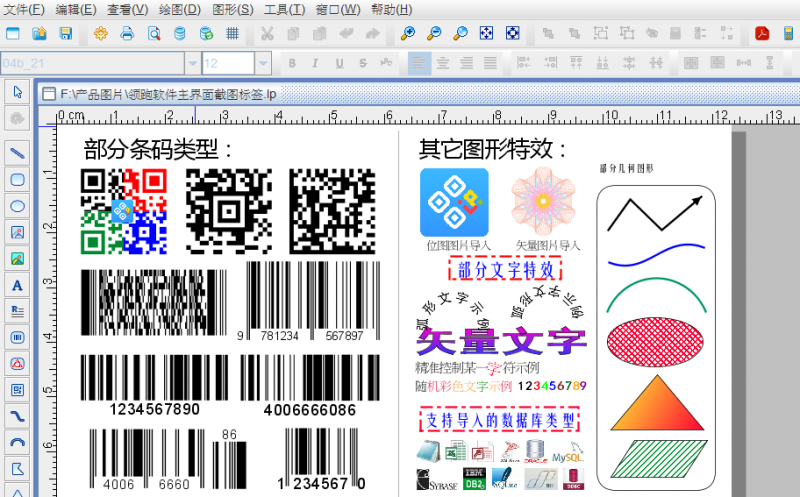Screen dimensions: 800x497
Task: Choose the selection arrow tool
Action: coord(17,92)
